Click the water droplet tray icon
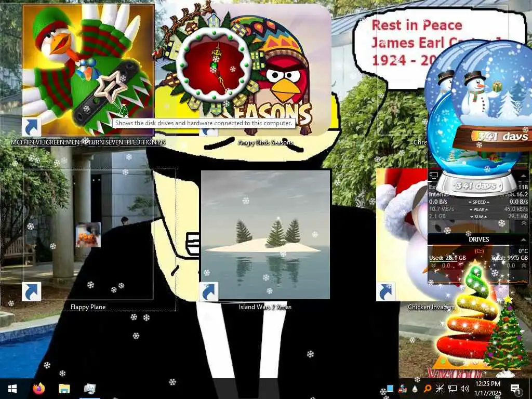Screen dimensions: 532x399 click(x=415, y=389)
